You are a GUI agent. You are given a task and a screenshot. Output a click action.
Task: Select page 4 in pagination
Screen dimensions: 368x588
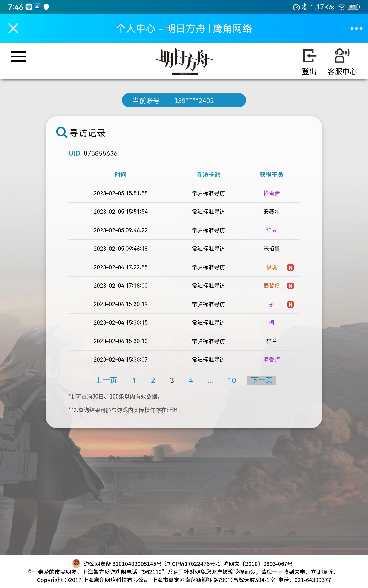click(x=191, y=380)
